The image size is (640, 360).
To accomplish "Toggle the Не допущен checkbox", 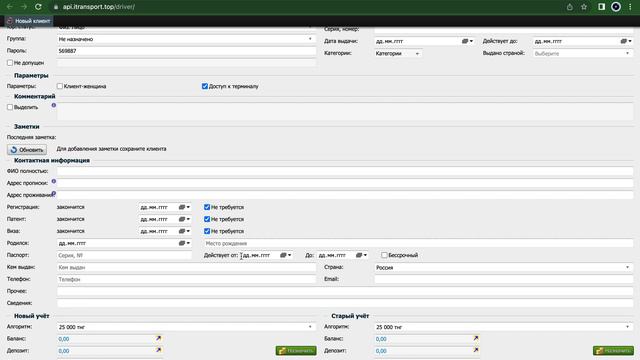I will click(10, 63).
